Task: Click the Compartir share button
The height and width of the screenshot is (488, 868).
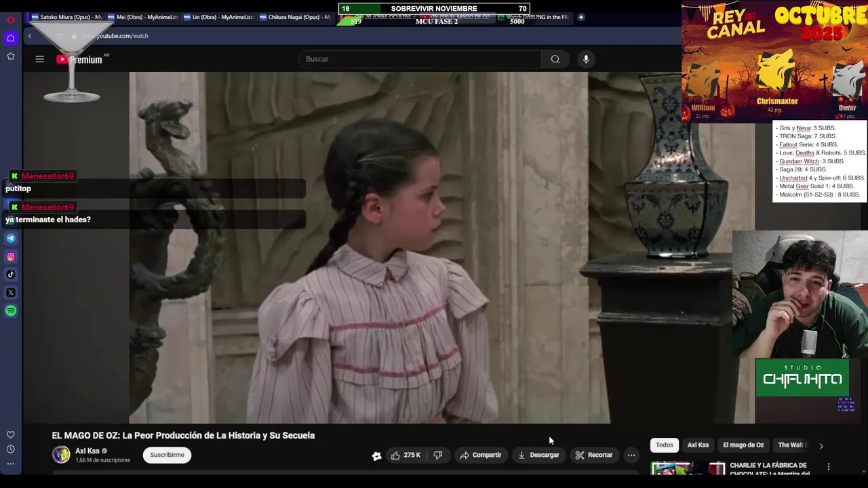Action: point(480,455)
